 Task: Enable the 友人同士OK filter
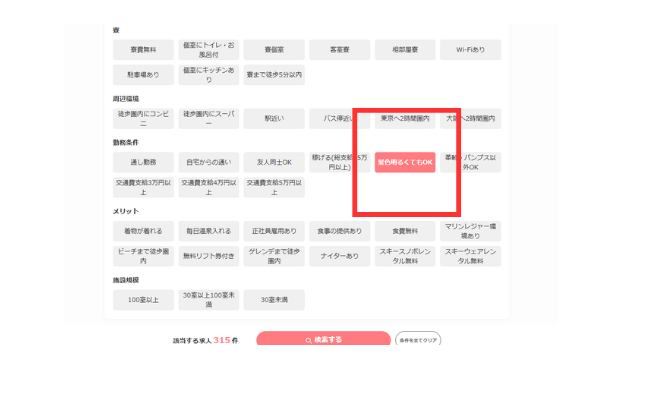(x=274, y=162)
